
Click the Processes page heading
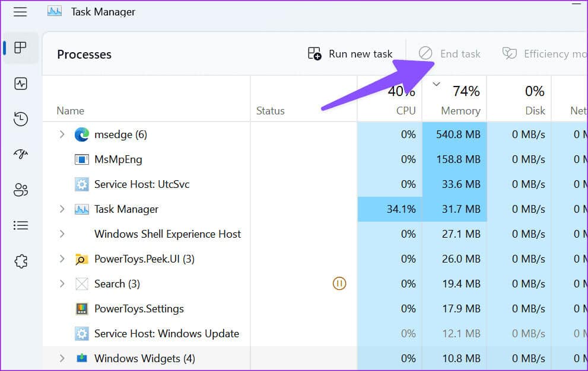(x=84, y=55)
